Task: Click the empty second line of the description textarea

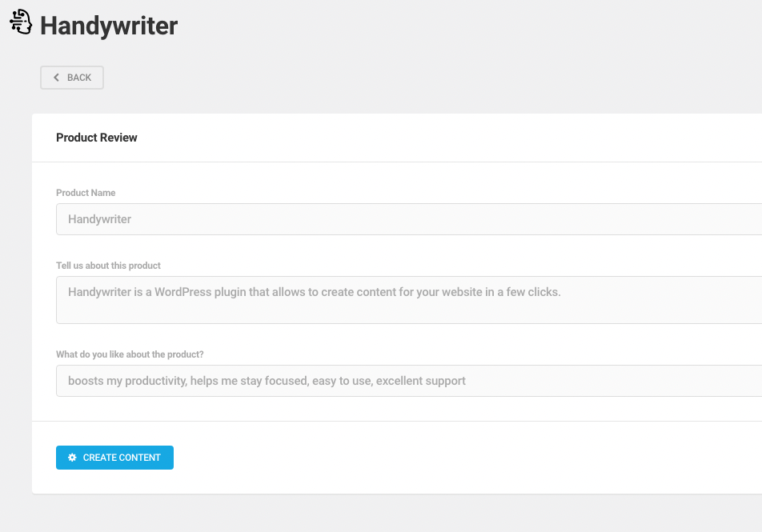Action: click(x=409, y=311)
